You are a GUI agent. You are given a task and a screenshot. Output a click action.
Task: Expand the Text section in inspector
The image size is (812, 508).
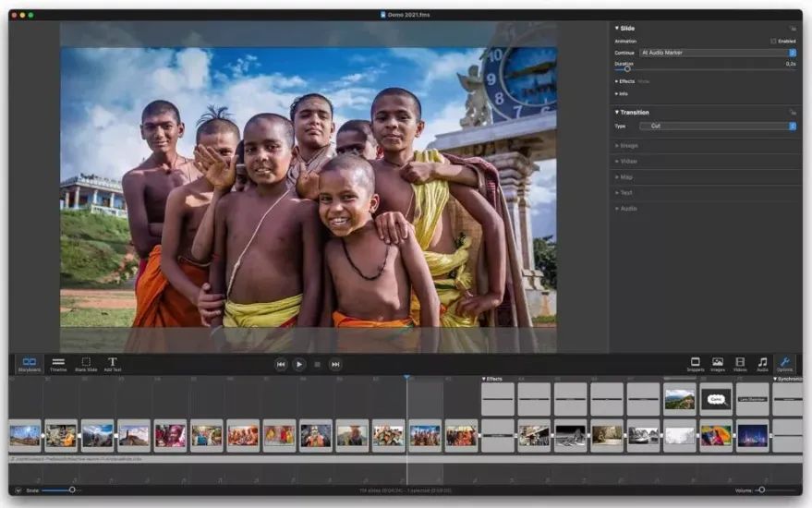(x=617, y=193)
